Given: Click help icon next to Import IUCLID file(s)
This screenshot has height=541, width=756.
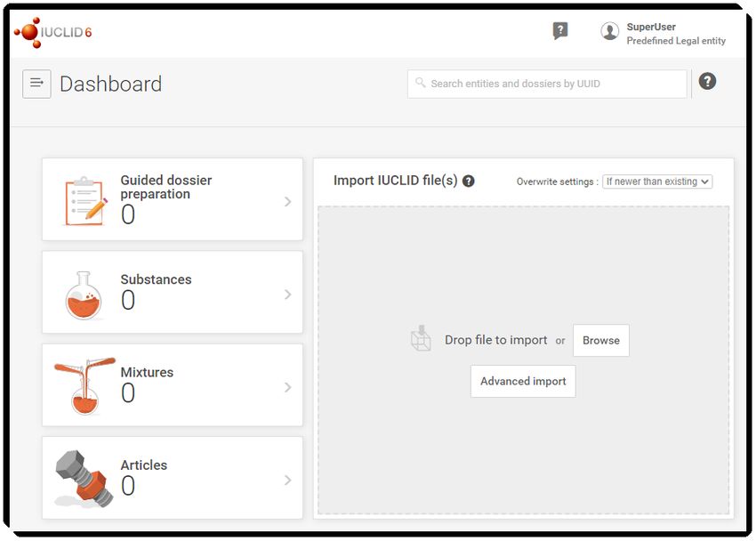Looking at the screenshot, I should tap(468, 181).
